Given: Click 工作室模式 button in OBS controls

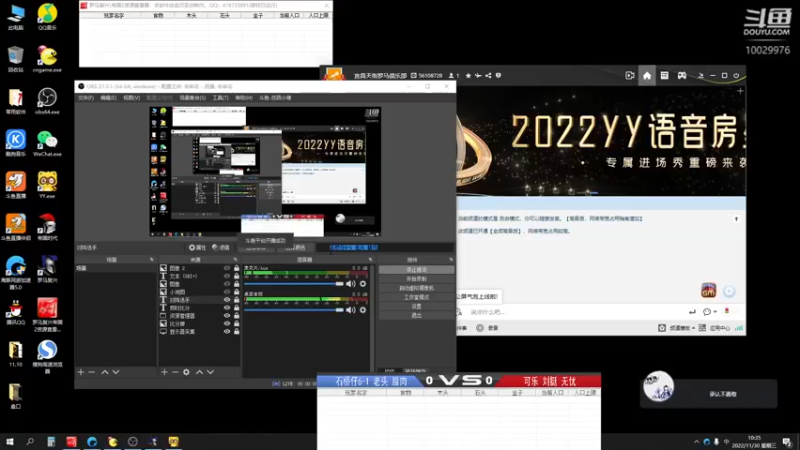Looking at the screenshot, I should click(x=416, y=297).
